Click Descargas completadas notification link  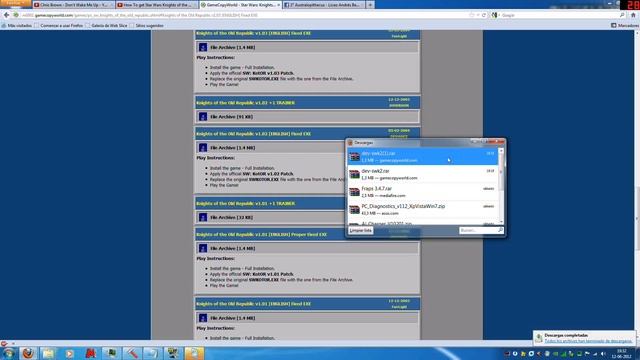[588, 341]
